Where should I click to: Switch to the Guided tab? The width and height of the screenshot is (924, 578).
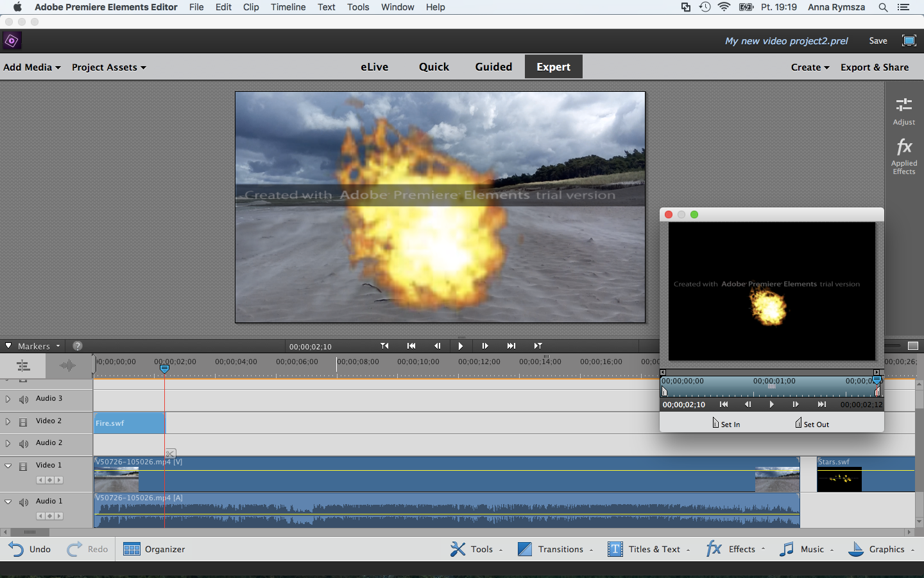pos(493,67)
